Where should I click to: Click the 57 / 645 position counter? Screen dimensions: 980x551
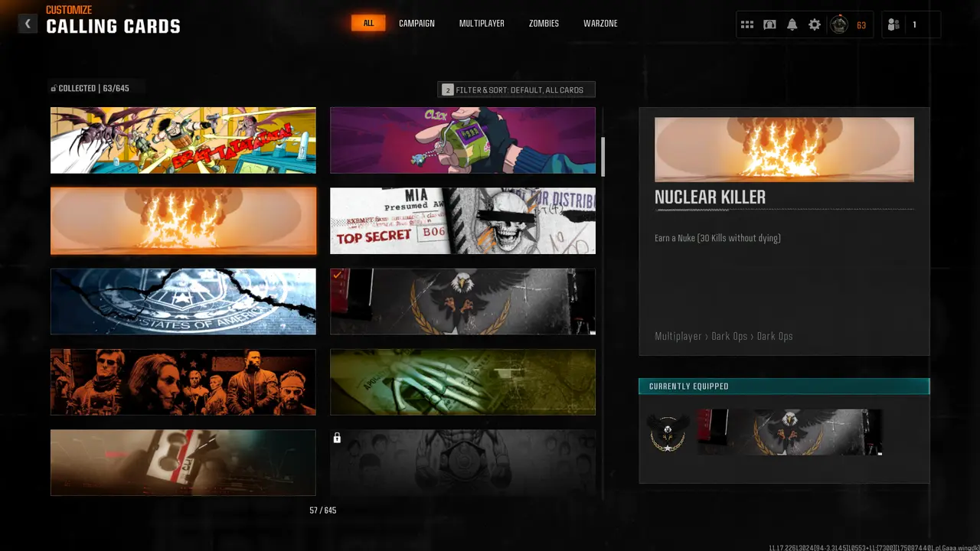[x=323, y=510]
